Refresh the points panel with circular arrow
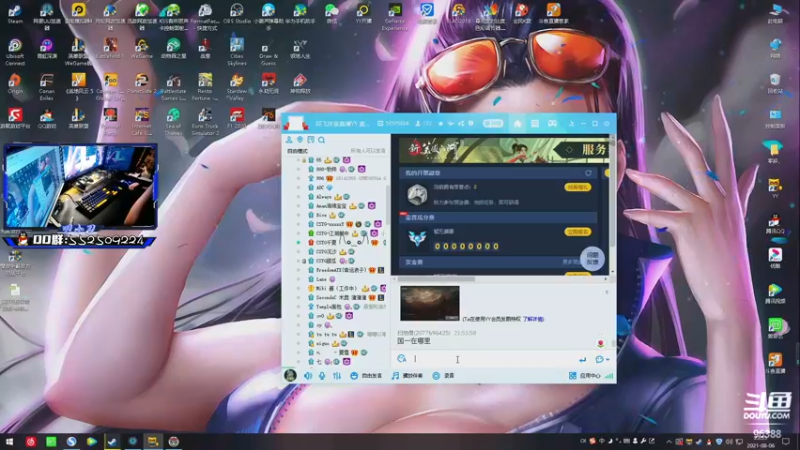 coord(588,173)
